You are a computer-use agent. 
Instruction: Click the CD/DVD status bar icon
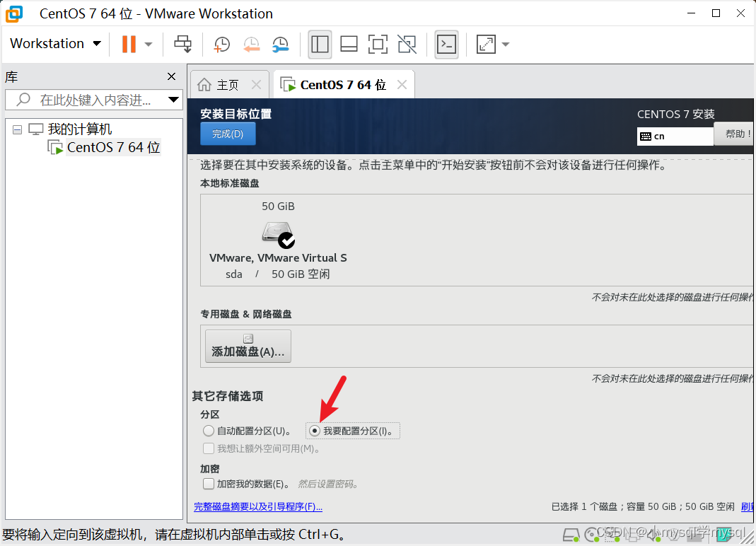[592, 535]
